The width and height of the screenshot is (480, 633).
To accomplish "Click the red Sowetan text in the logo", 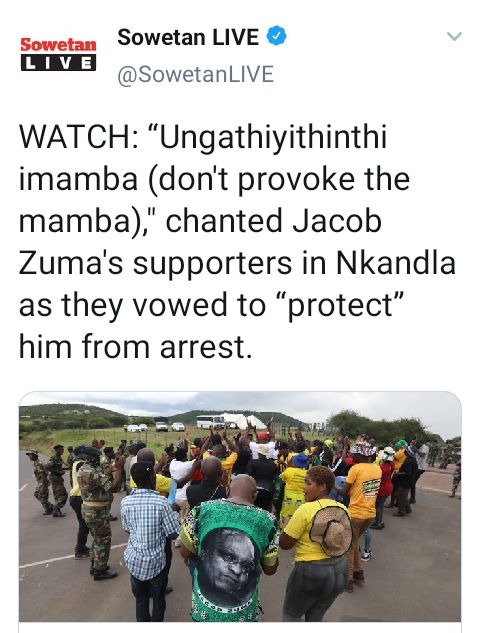I will point(58,44).
